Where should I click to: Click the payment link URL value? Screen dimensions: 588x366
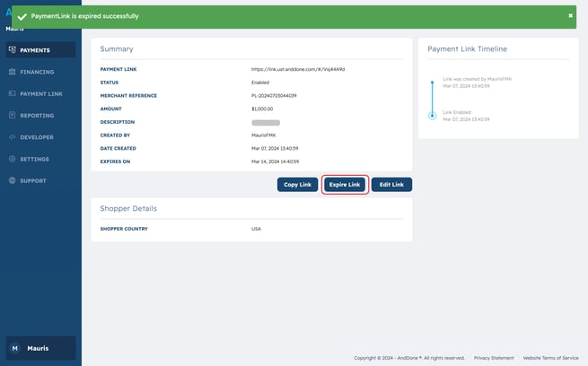[x=298, y=69]
